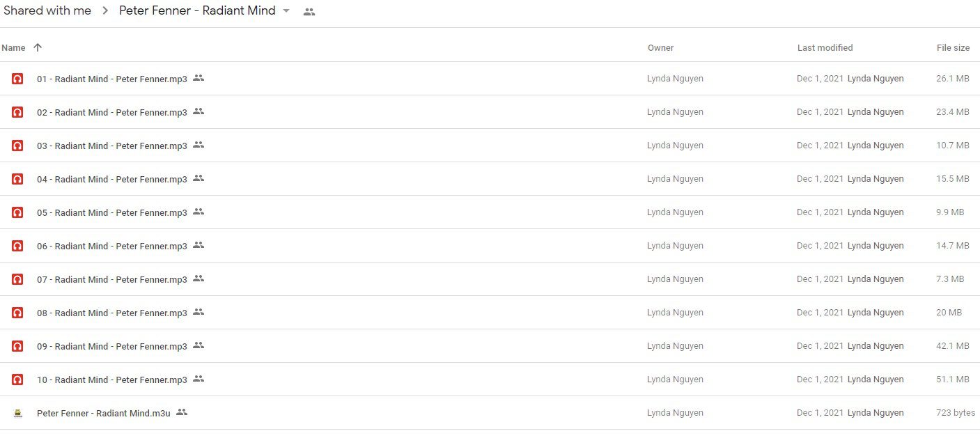Screen dimensions: 980x438
Task: Click the 15.5 MB file size value
Action: coord(953,179)
